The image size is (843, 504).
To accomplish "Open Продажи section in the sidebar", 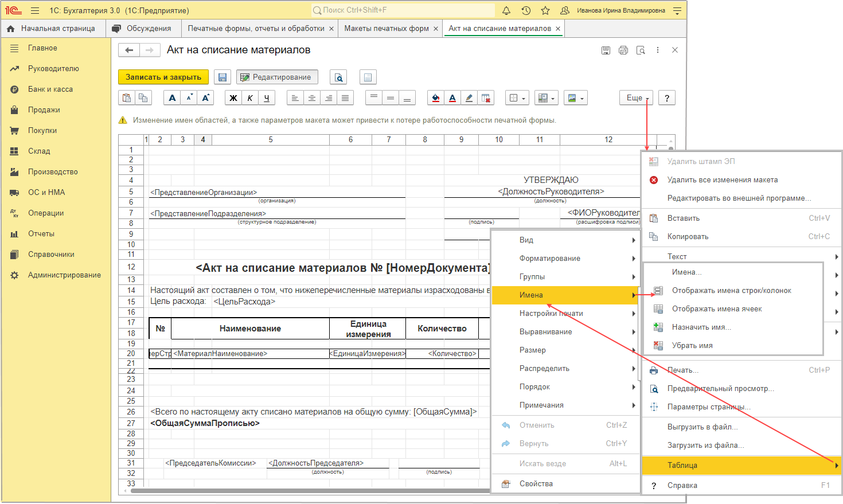I will click(x=44, y=110).
